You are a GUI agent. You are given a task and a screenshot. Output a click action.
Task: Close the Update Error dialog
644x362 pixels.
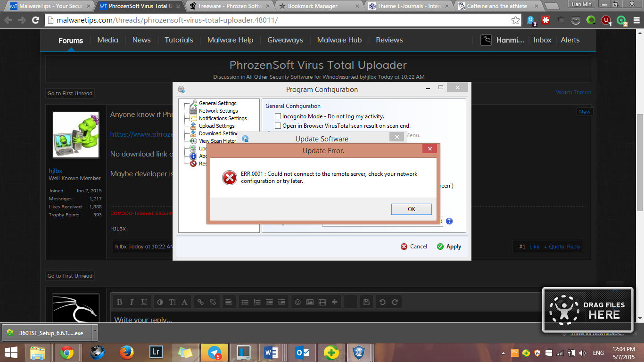(x=429, y=149)
